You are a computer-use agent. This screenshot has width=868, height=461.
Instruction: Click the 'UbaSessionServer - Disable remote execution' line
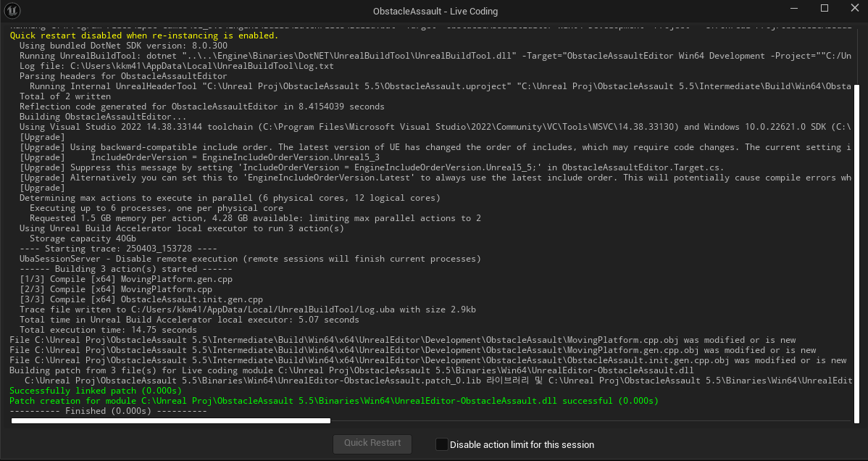click(x=250, y=259)
